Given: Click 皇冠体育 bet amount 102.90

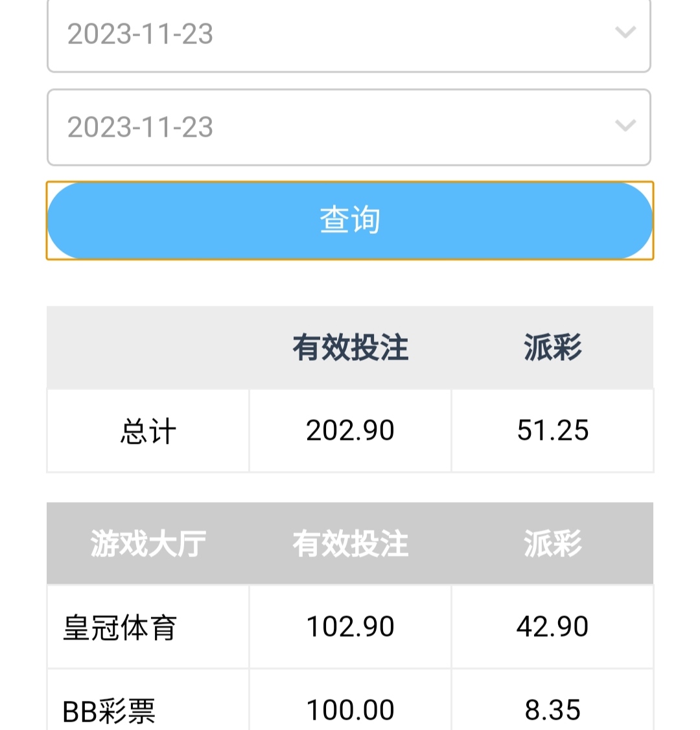Looking at the screenshot, I should click(350, 627).
